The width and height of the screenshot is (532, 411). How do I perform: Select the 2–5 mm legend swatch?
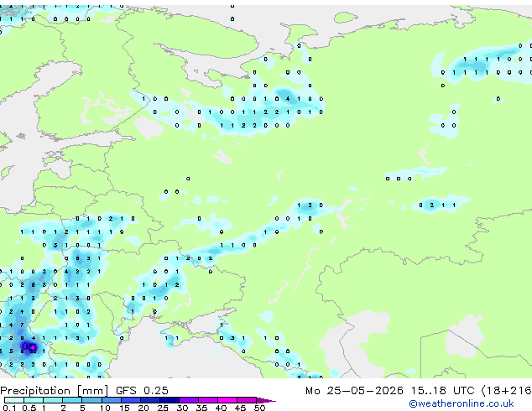point(72,400)
